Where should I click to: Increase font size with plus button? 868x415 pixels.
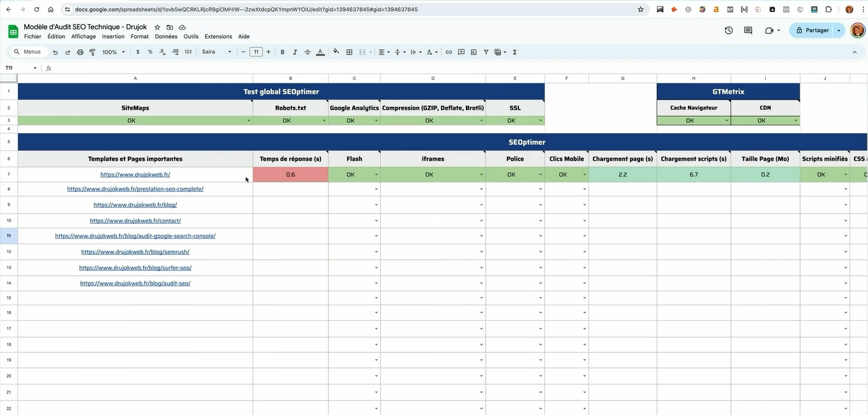(269, 52)
